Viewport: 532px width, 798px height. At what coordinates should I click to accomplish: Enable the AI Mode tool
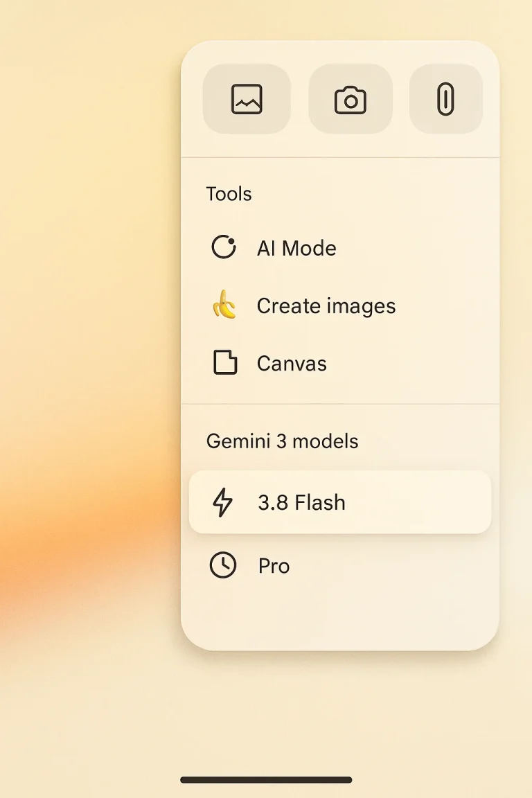(340, 248)
